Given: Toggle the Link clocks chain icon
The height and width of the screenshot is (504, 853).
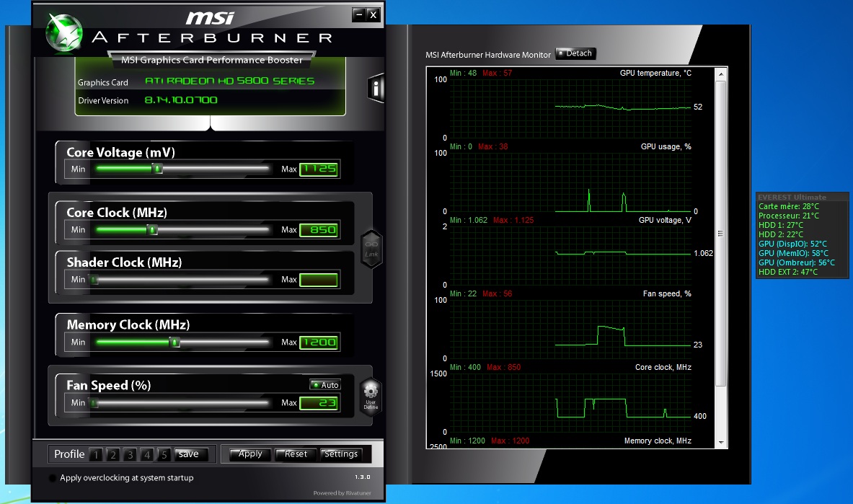Looking at the screenshot, I should tap(371, 249).
